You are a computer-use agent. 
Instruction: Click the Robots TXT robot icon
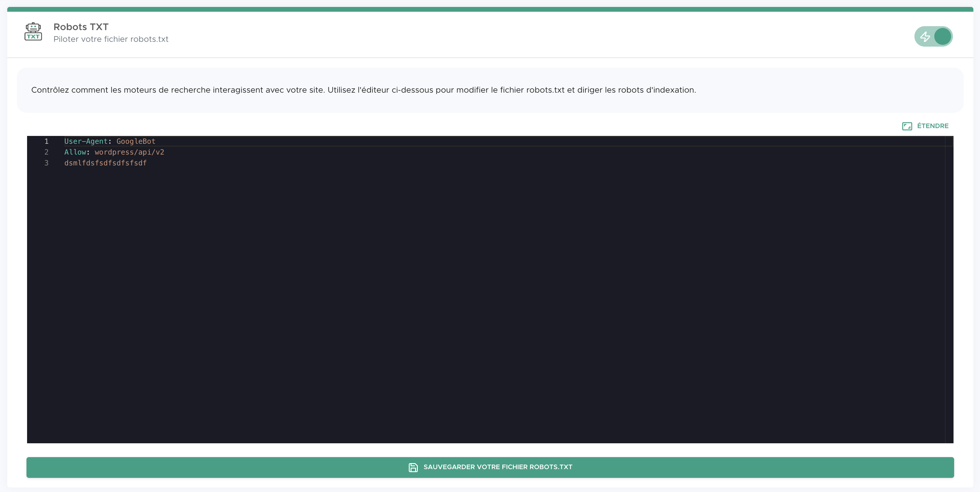(x=33, y=32)
